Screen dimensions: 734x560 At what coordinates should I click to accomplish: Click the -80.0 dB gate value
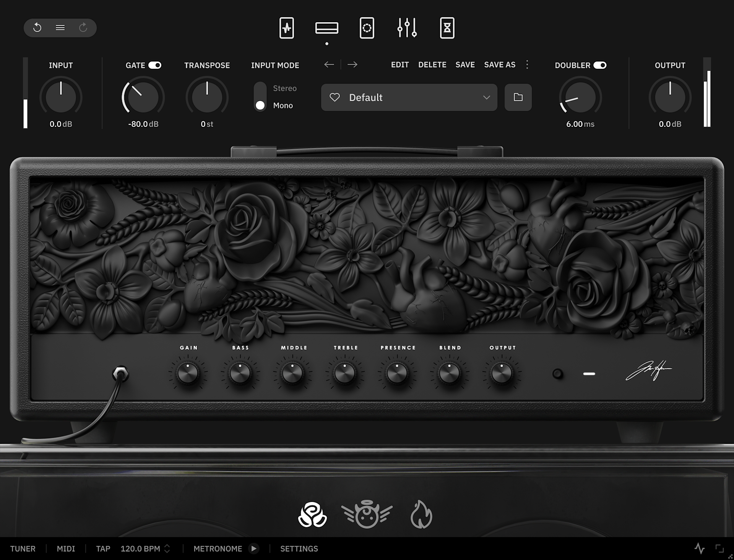click(143, 124)
